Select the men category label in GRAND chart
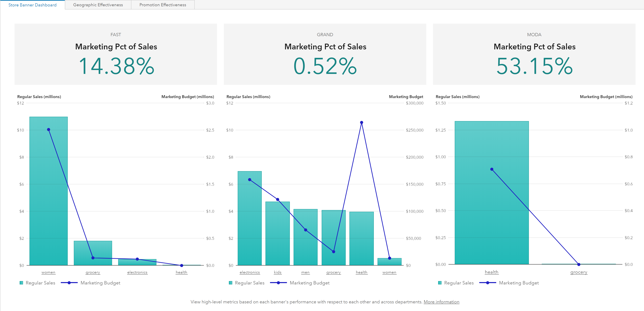Viewport: 644px width, 311px height. click(305, 272)
